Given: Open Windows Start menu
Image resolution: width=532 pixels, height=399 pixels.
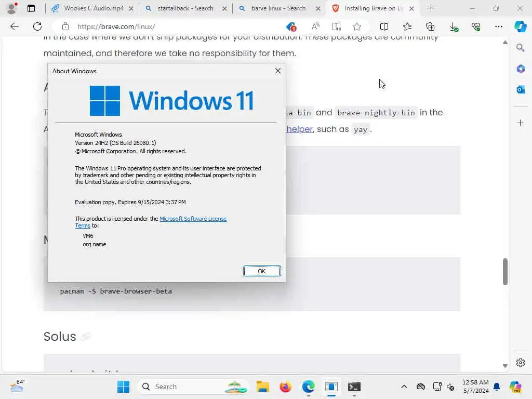Looking at the screenshot, I should click(x=123, y=387).
